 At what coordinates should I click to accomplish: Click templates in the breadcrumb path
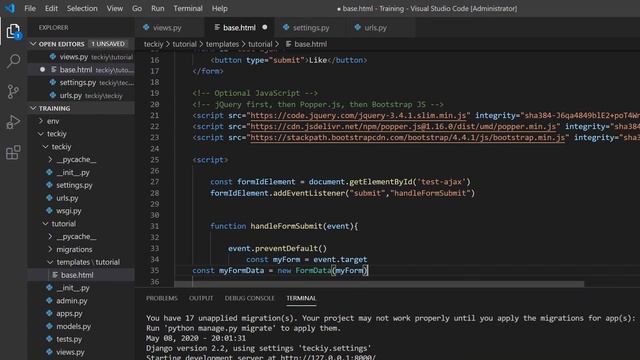222,44
